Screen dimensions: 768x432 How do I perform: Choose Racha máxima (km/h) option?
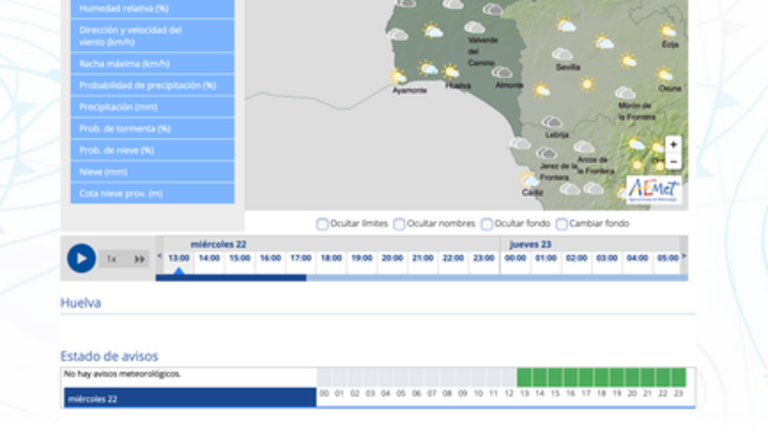pos(152,64)
